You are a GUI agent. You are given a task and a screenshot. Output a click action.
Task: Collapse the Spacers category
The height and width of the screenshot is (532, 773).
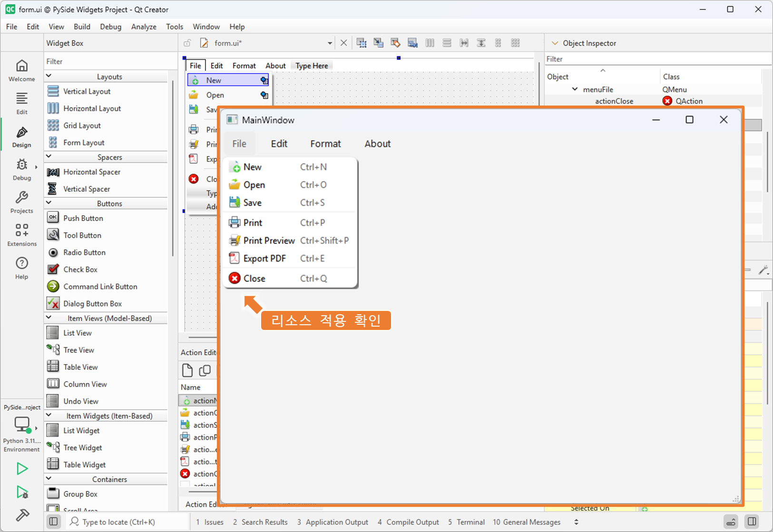[49, 156]
